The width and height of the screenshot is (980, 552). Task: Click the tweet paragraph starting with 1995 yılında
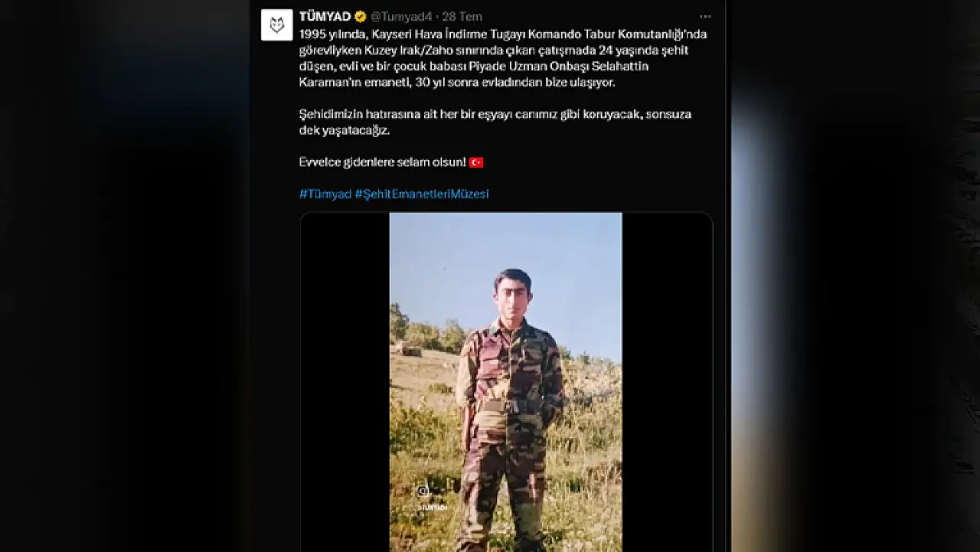[x=503, y=58]
